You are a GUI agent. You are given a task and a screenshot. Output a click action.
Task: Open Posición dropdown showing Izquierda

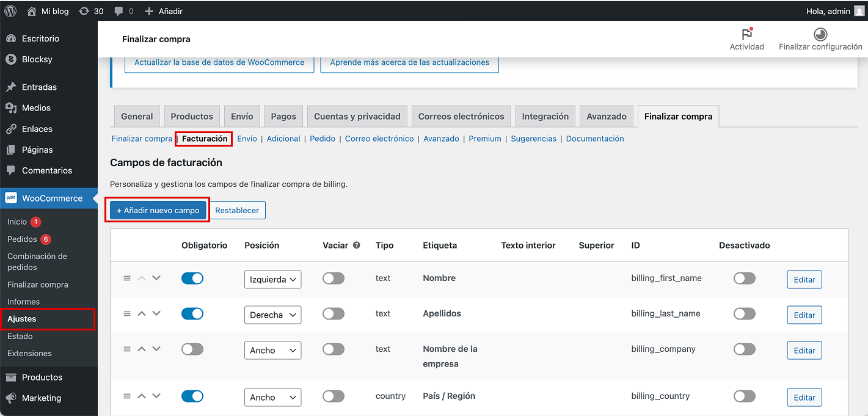tap(272, 279)
